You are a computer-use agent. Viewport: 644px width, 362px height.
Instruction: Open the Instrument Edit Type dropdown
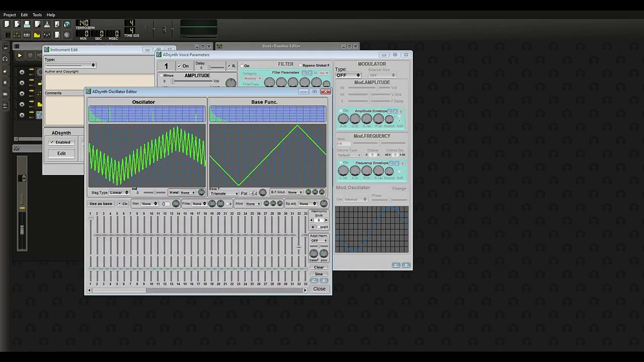coord(71,65)
